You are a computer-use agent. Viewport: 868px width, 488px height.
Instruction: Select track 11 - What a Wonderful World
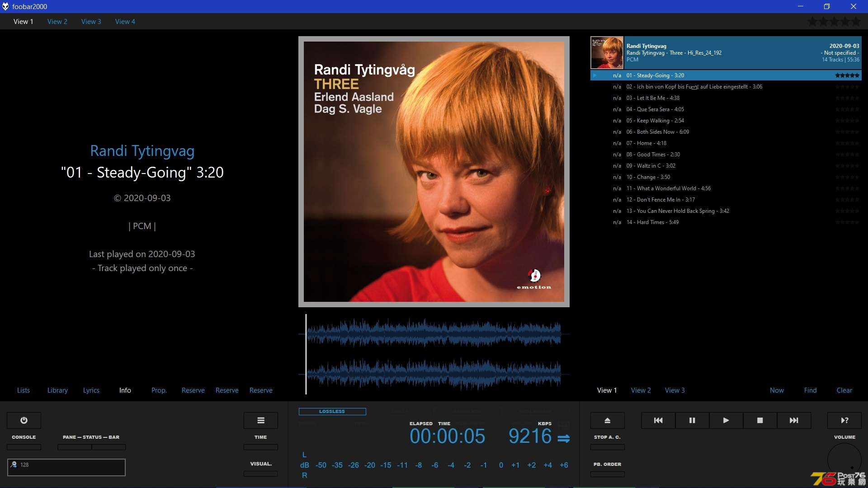point(726,188)
